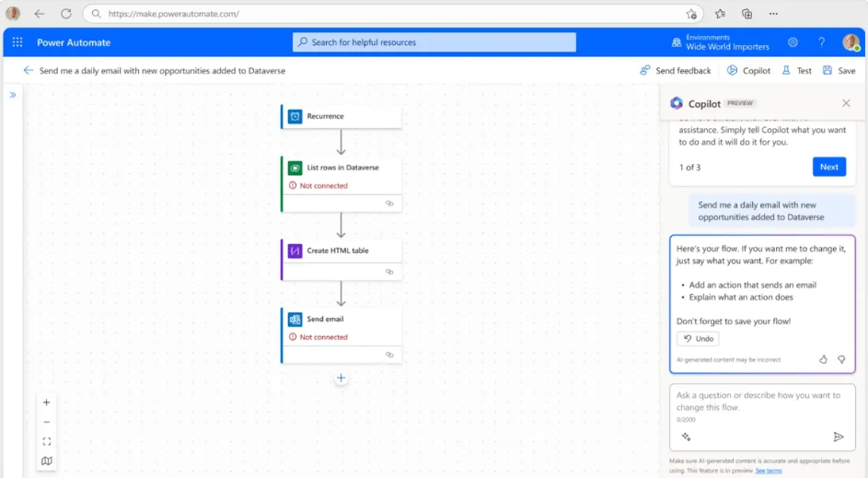Undo the Copilot flow changes
This screenshot has width=868, height=478.
pyautogui.click(x=698, y=338)
